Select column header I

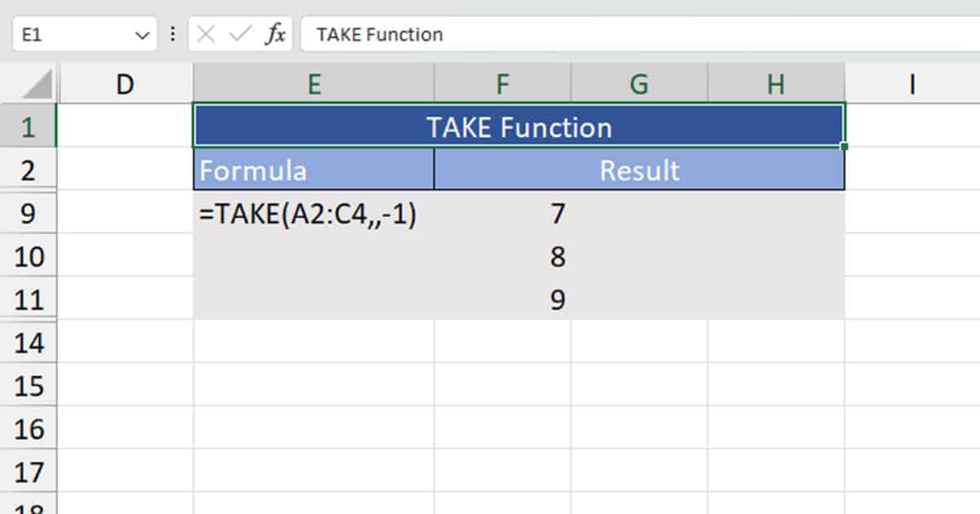[911, 82]
